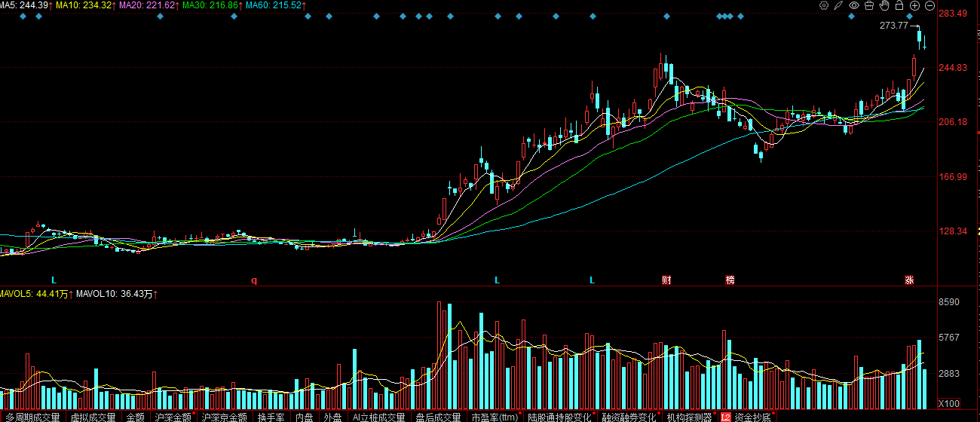Viewport: 980px width, 422px height.
Task: Activate the hand pan tool
Action: 884,5
